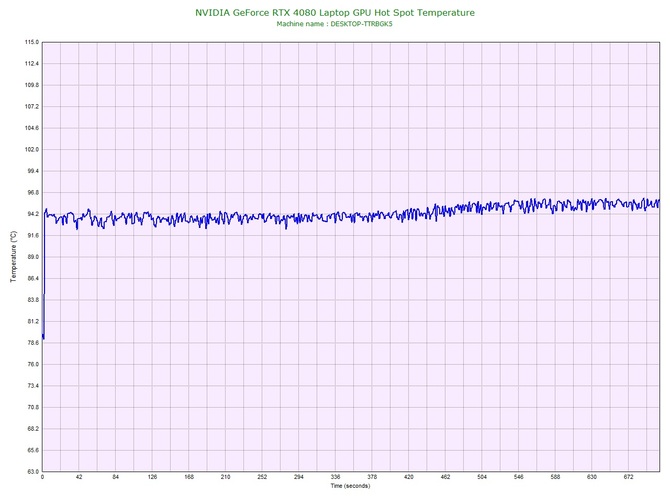The image size is (670, 503).
Task: Click the 0 tick on the time axis
Action: coord(42,477)
